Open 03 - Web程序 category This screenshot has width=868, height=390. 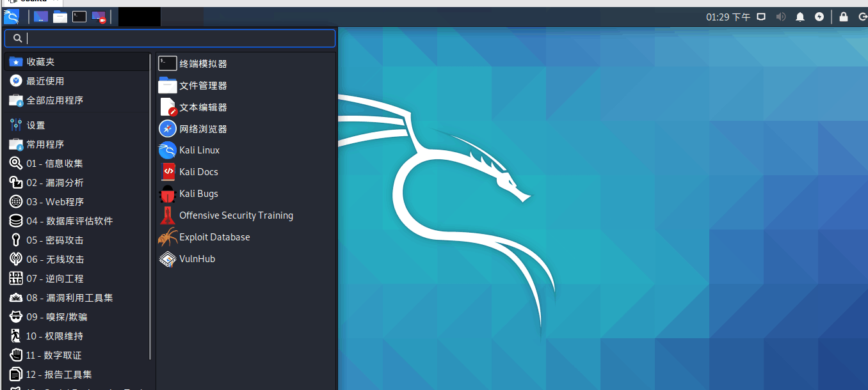[x=77, y=202]
